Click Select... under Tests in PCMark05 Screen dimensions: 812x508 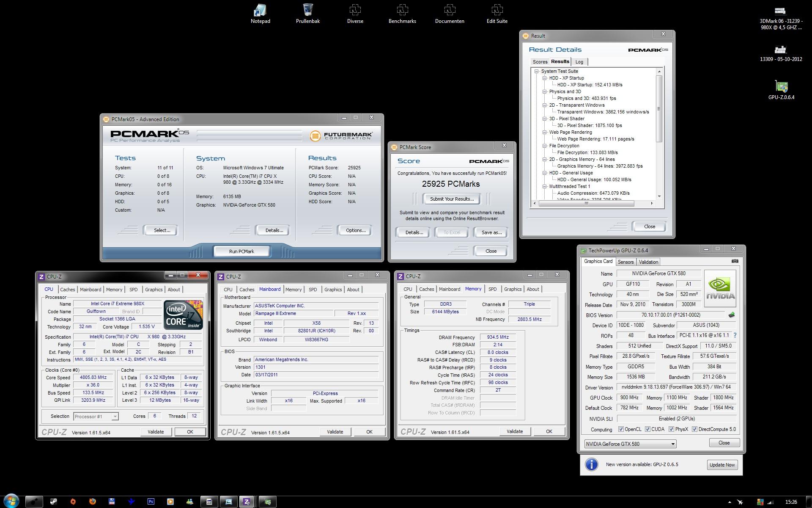coord(162,230)
